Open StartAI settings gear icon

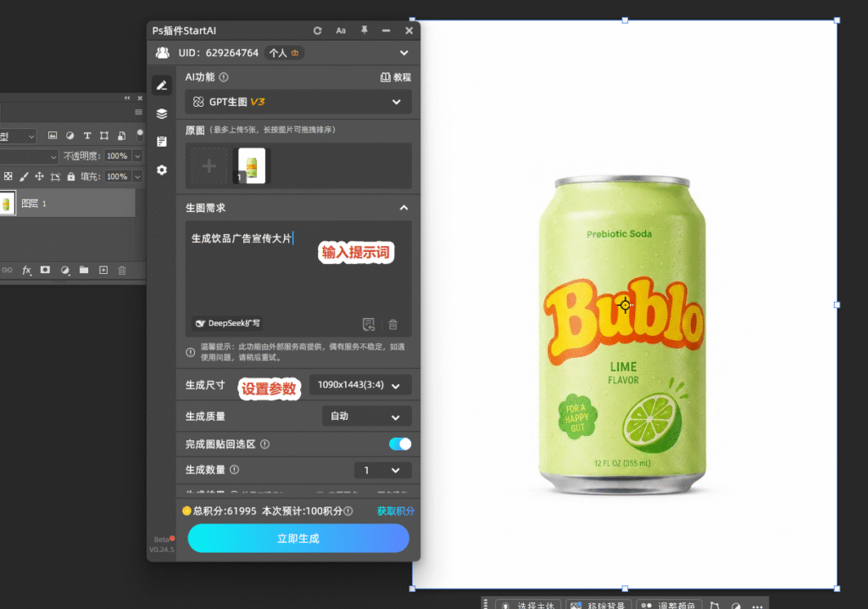[162, 170]
